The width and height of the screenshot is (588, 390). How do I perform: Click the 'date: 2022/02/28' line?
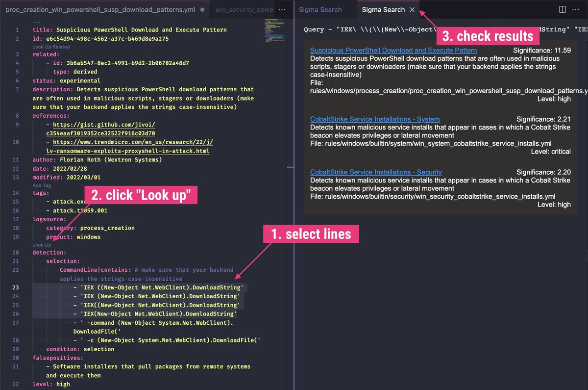click(x=59, y=168)
